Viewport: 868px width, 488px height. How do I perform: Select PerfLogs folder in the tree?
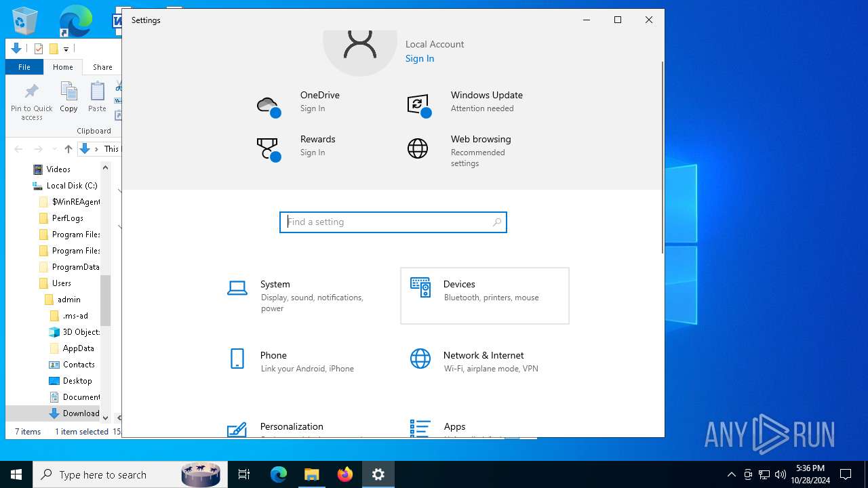tap(61, 218)
